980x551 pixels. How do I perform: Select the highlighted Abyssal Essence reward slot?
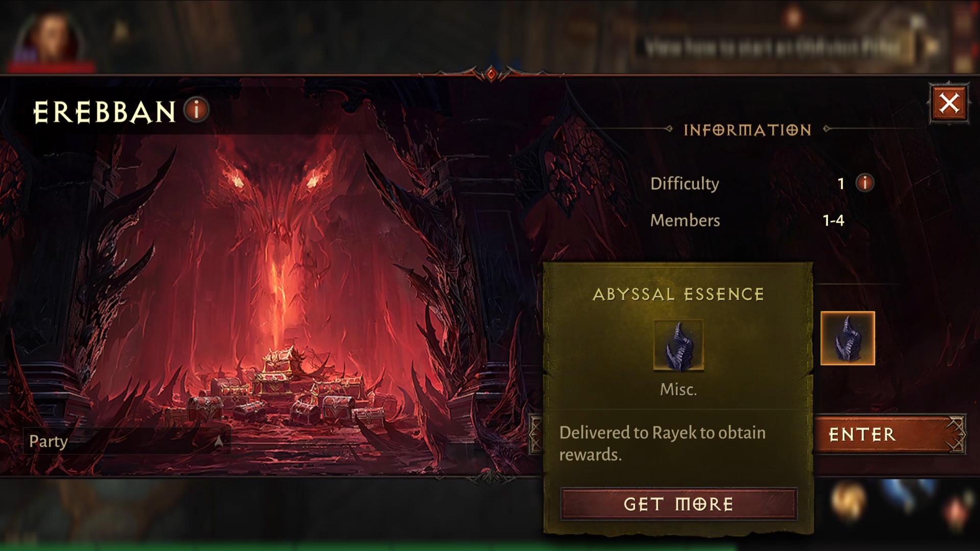point(847,338)
